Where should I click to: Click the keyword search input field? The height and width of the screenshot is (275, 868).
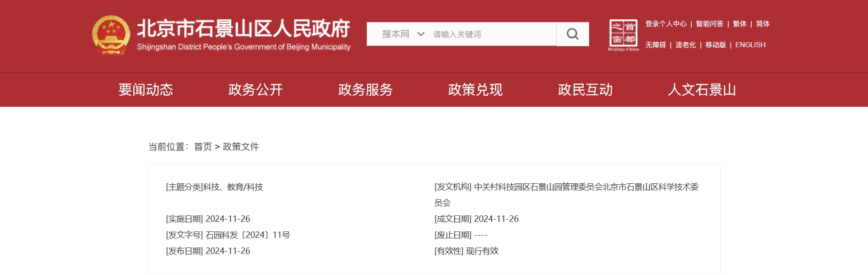point(492,34)
